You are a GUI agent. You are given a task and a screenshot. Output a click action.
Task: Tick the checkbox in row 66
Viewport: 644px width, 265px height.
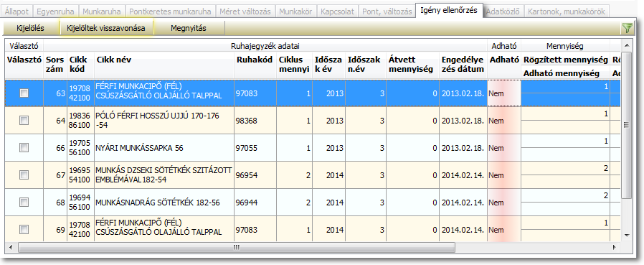point(24,147)
